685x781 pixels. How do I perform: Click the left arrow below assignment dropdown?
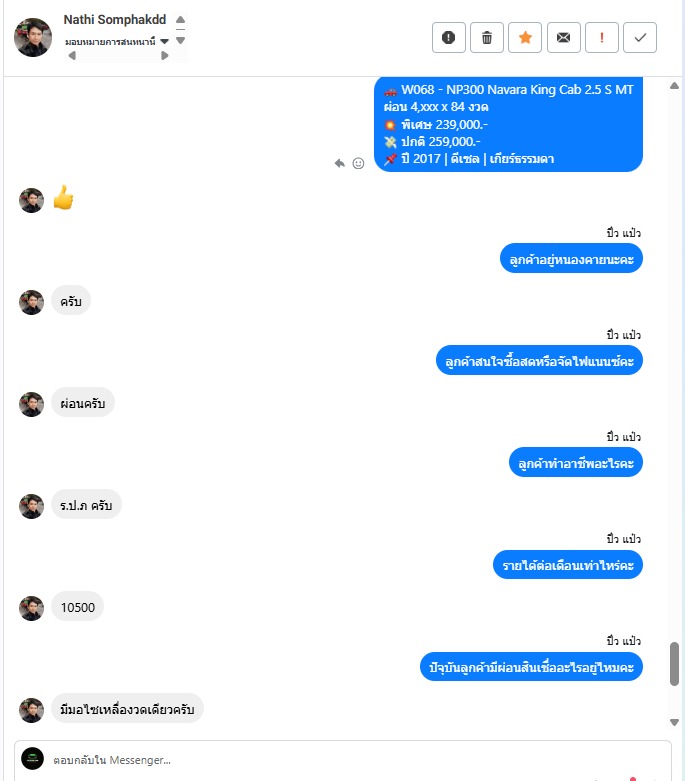click(72, 56)
